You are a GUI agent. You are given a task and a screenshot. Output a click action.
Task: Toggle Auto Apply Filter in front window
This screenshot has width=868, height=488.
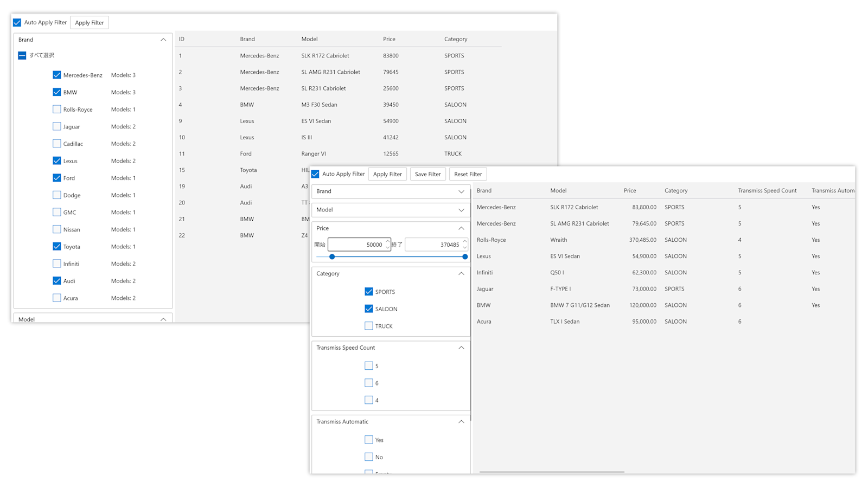[315, 174]
